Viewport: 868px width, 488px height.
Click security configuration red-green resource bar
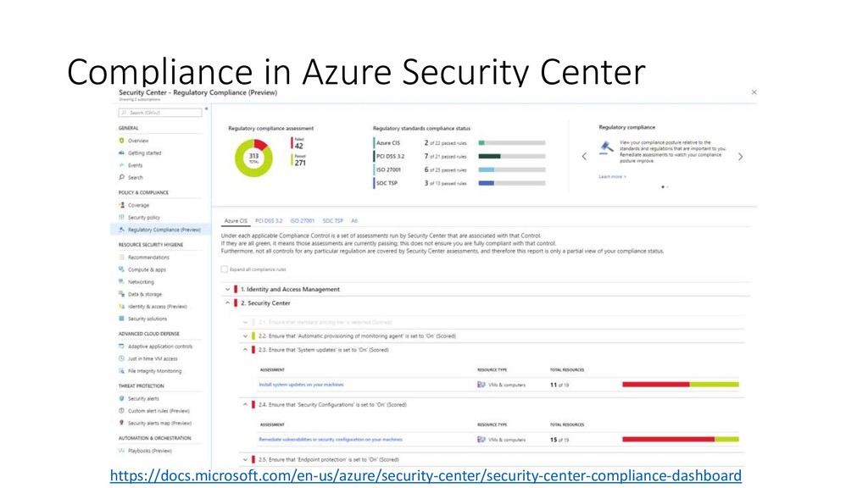click(681, 440)
